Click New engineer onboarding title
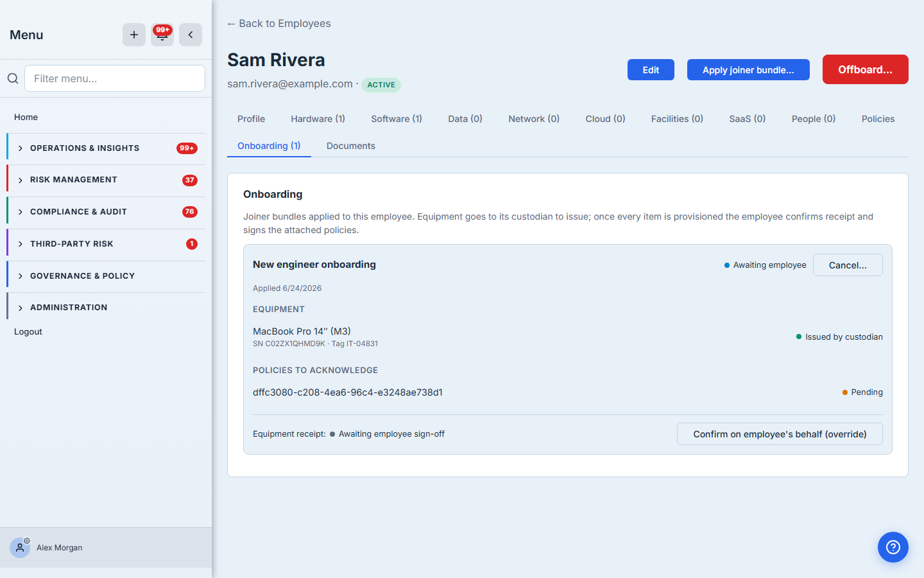924x578 pixels. tap(314, 265)
